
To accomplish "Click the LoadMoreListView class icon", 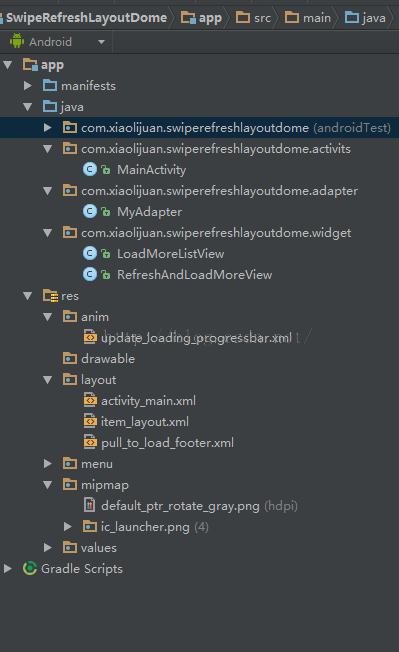I will 90,254.
